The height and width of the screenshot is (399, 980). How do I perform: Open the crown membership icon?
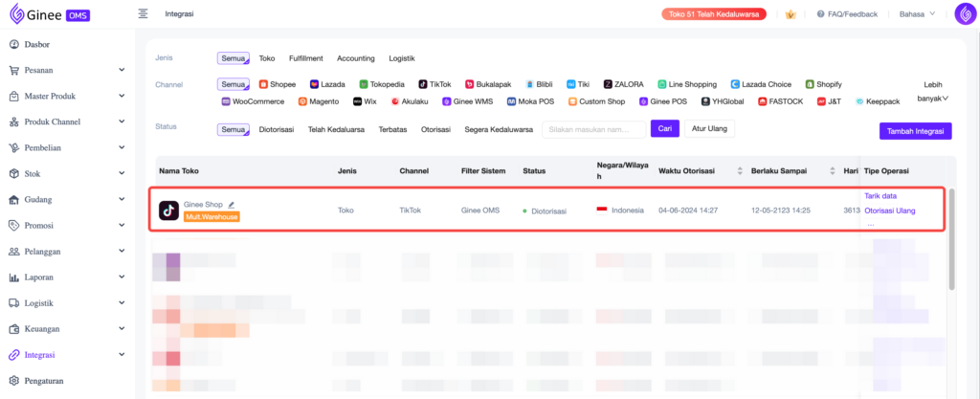(x=791, y=13)
